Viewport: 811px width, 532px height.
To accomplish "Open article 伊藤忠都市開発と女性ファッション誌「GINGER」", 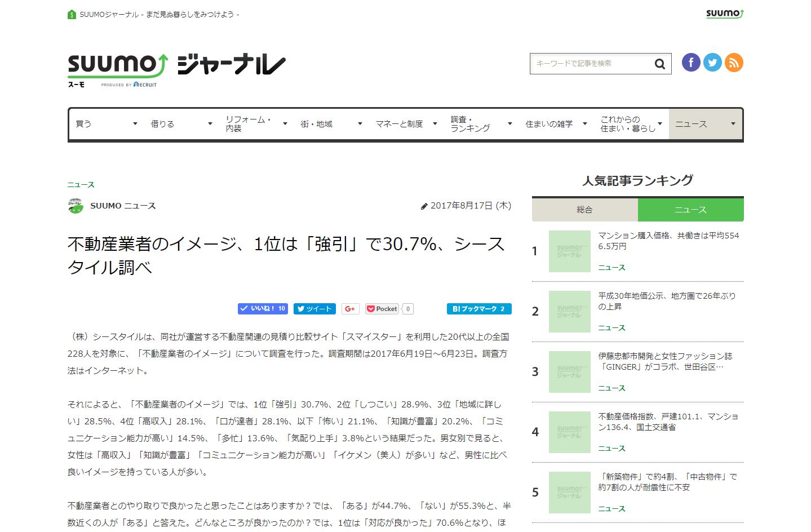I will tap(665, 361).
